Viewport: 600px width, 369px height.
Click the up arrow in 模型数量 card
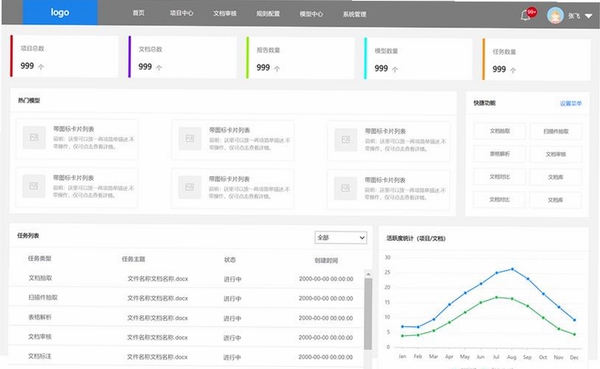(395, 69)
